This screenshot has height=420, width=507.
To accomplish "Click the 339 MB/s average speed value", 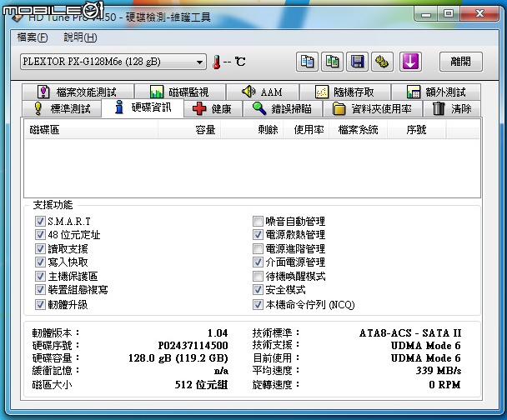I will pyautogui.click(x=439, y=370).
